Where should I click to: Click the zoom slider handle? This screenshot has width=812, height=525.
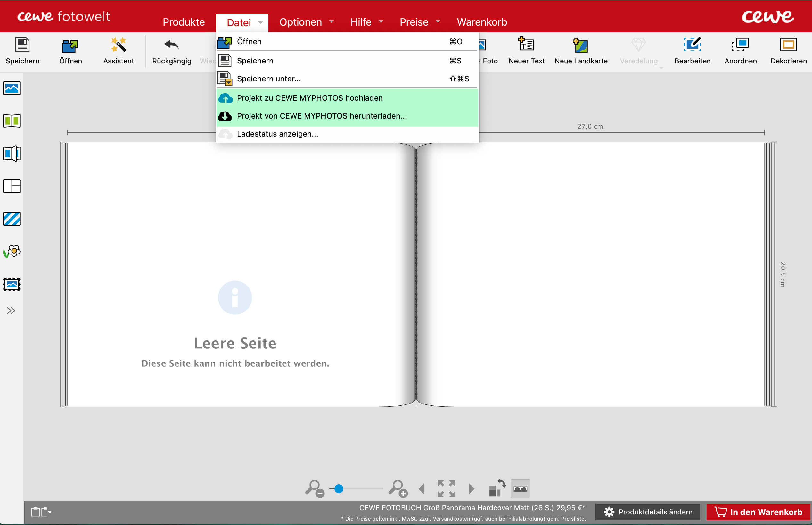[x=339, y=489]
